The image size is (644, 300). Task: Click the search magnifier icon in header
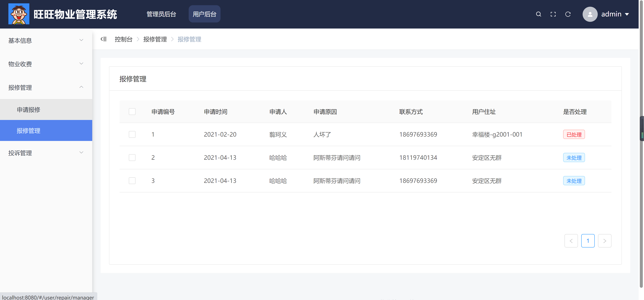tap(539, 14)
